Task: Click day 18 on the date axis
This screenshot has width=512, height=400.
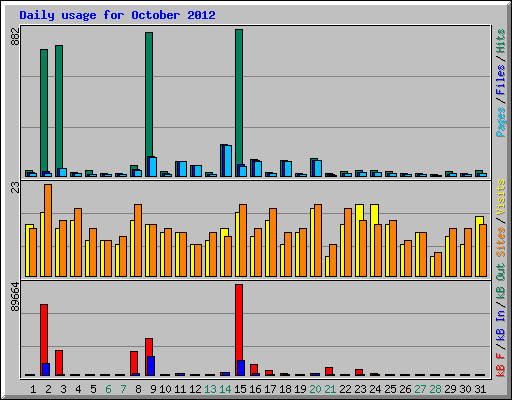Action: pyautogui.click(x=285, y=389)
